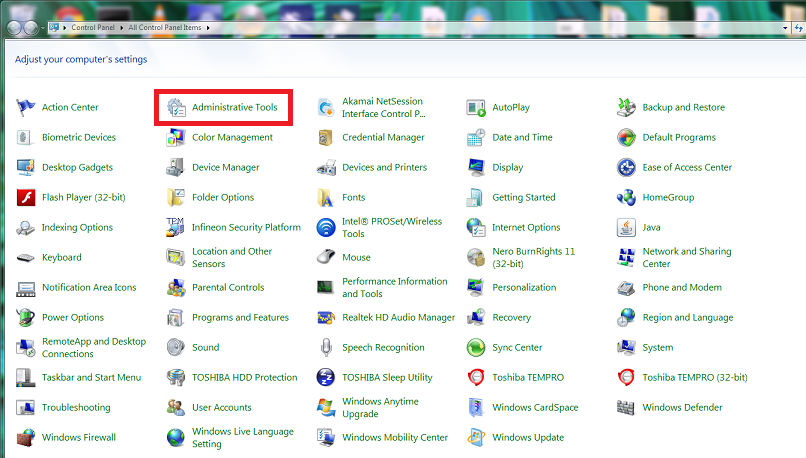Open Realtek HD Audio Manager link
Viewport: 806px width, 458px height.
(x=398, y=318)
